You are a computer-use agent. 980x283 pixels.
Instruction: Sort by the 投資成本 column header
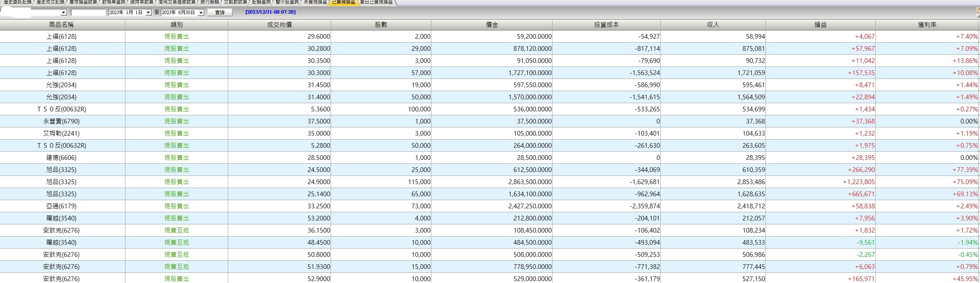(x=606, y=25)
